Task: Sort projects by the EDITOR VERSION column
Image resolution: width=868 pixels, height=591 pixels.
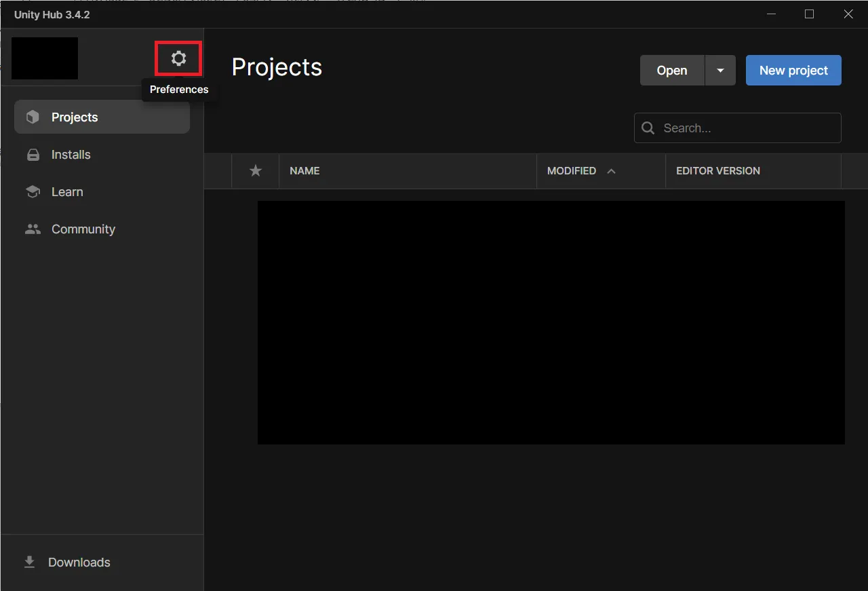Action: (x=717, y=171)
